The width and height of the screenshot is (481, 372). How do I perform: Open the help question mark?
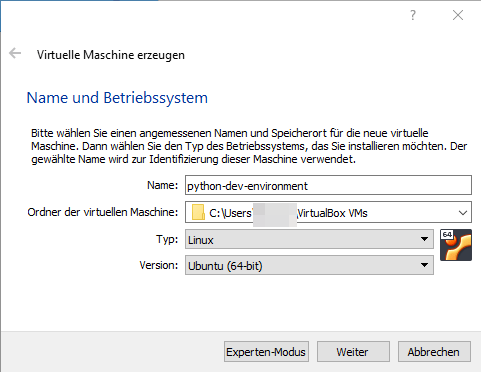pyautogui.click(x=413, y=15)
